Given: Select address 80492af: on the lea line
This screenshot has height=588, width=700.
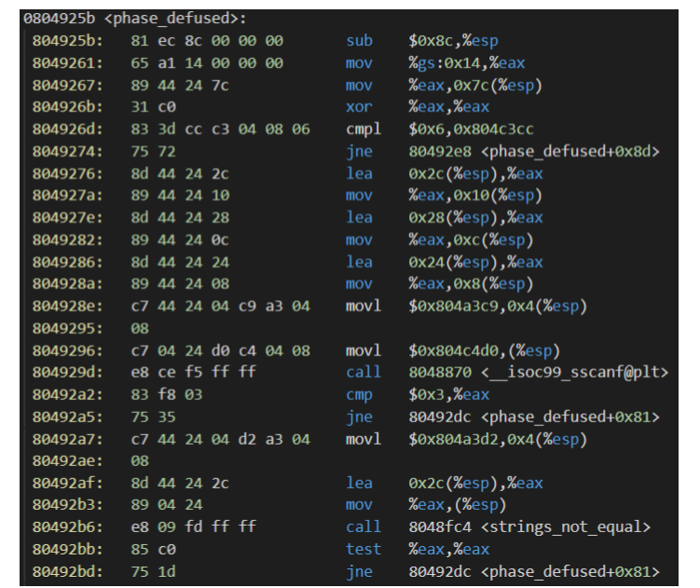Looking at the screenshot, I should (67, 483).
